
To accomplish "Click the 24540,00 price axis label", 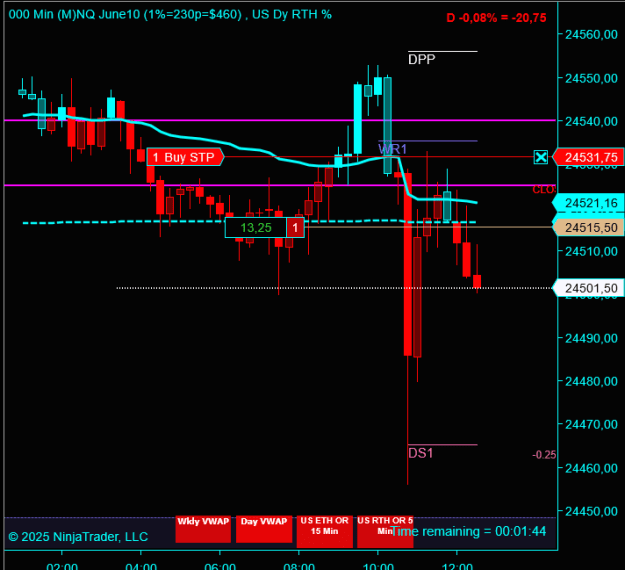I will tap(592, 121).
